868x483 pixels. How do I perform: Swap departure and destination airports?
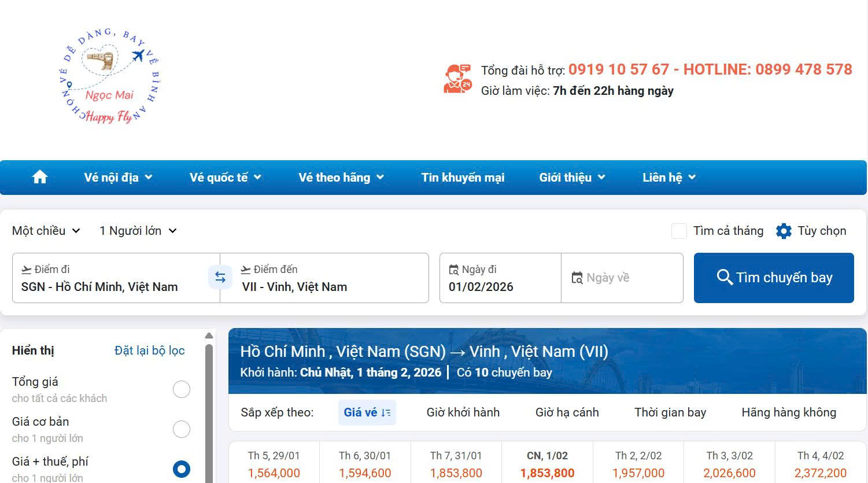(x=220, y=277)
